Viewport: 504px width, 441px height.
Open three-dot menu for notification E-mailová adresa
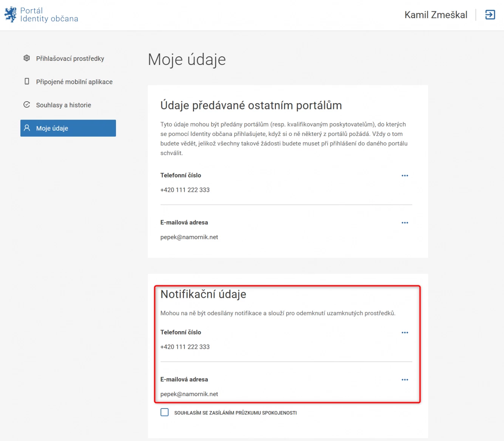point(405,380)
